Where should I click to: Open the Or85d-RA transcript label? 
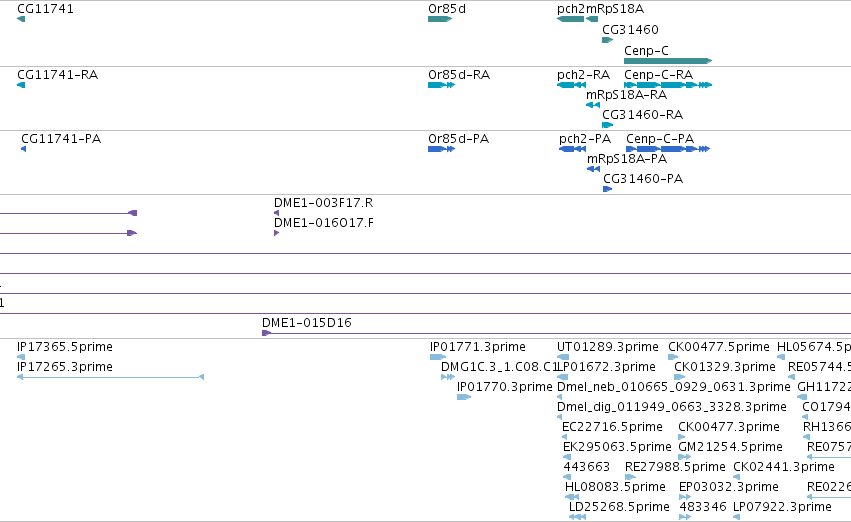459,75
